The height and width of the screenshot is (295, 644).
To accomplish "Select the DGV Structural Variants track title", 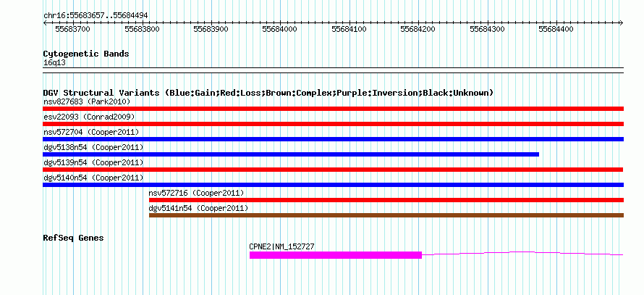I will coord(268,93).
